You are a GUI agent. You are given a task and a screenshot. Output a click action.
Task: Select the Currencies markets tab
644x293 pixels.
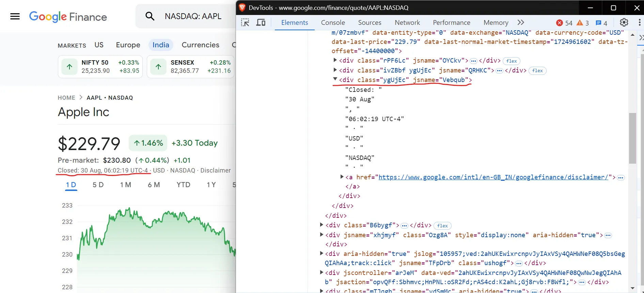tap(200, 45)
